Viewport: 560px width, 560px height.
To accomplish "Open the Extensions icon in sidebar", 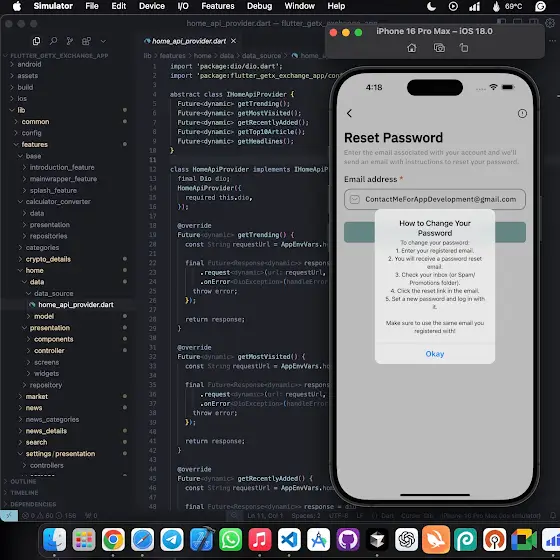I will pyautogui.click(x=86, y=41).
